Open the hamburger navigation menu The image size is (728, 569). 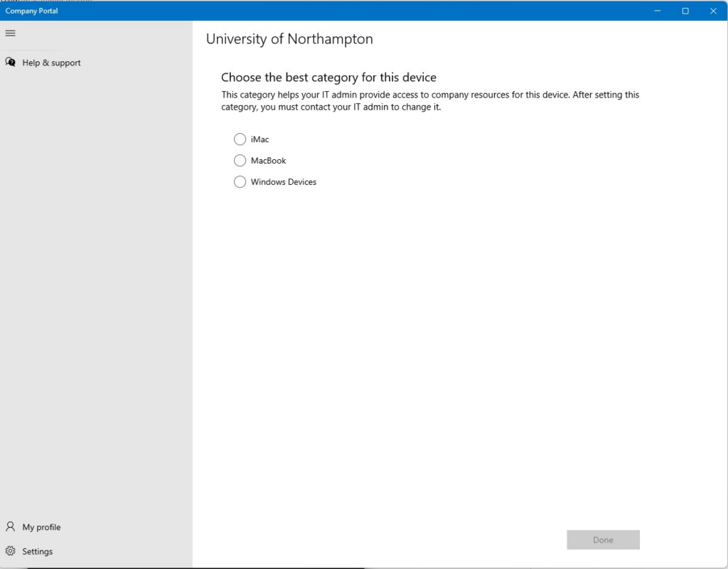(10, 33)
